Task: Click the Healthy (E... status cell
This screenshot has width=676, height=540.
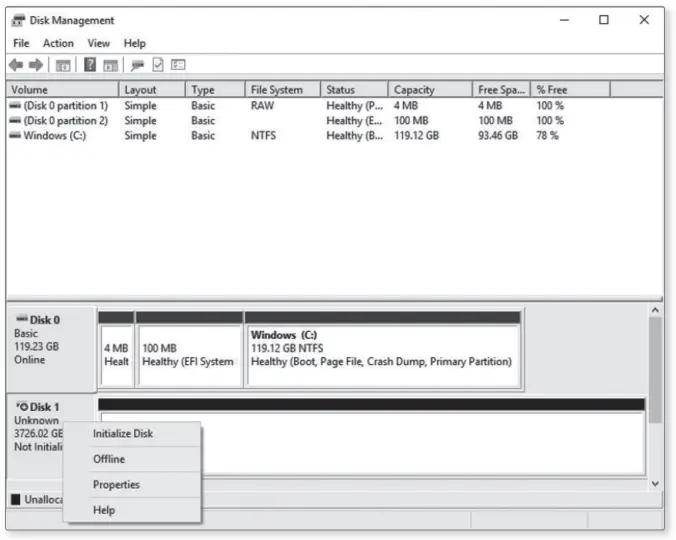Action: point(354,121)
